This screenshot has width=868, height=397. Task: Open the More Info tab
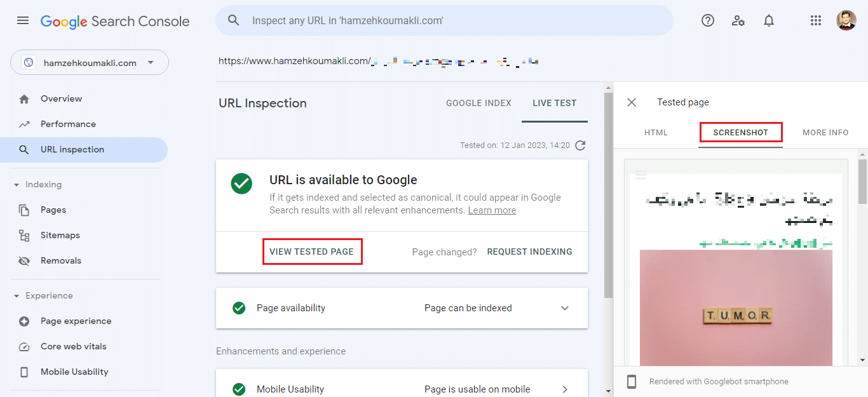tap(825, 133)
